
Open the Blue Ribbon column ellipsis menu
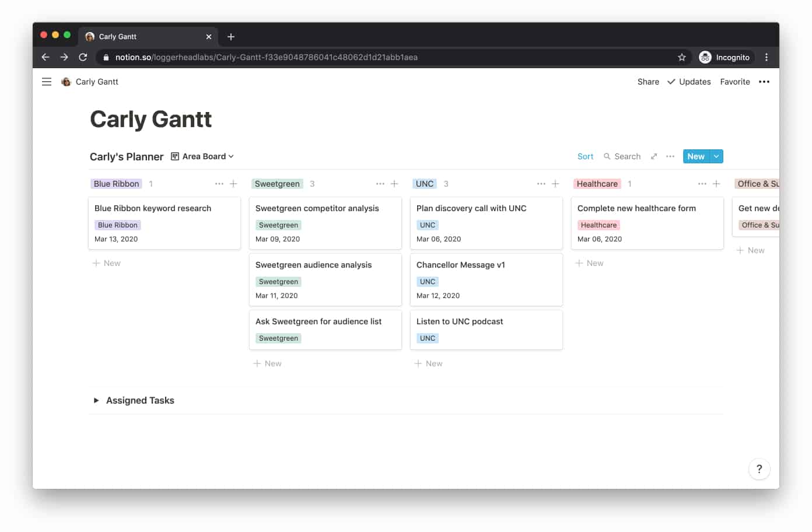(219, 183)
